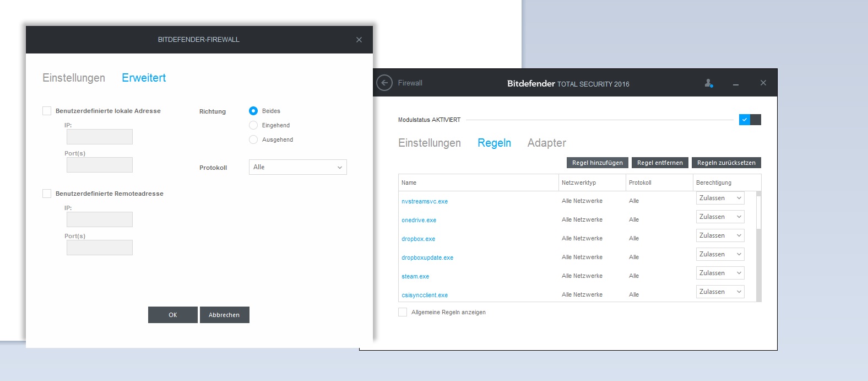Select the Beides direction radio button
Image resolution: width=868 pixels, height=381 pixels.
253,111
